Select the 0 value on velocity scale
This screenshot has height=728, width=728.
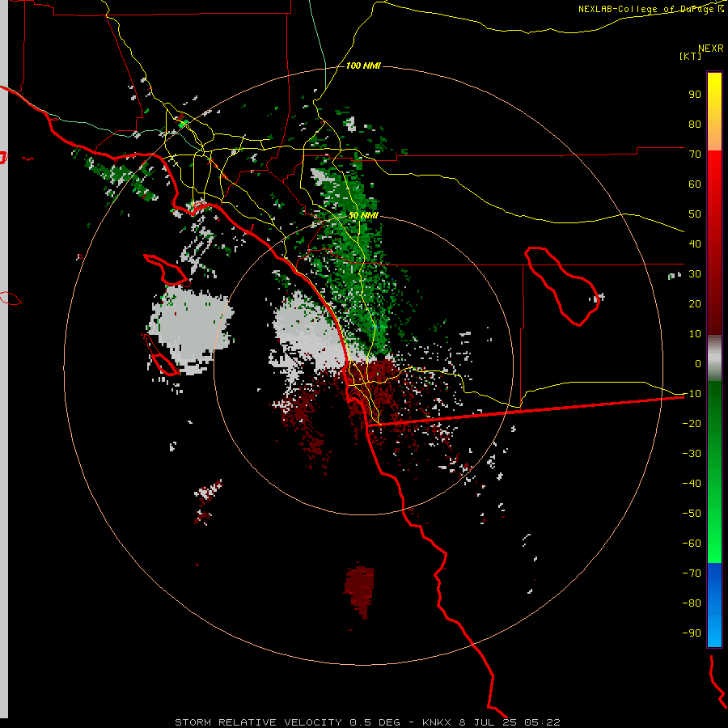698,364
